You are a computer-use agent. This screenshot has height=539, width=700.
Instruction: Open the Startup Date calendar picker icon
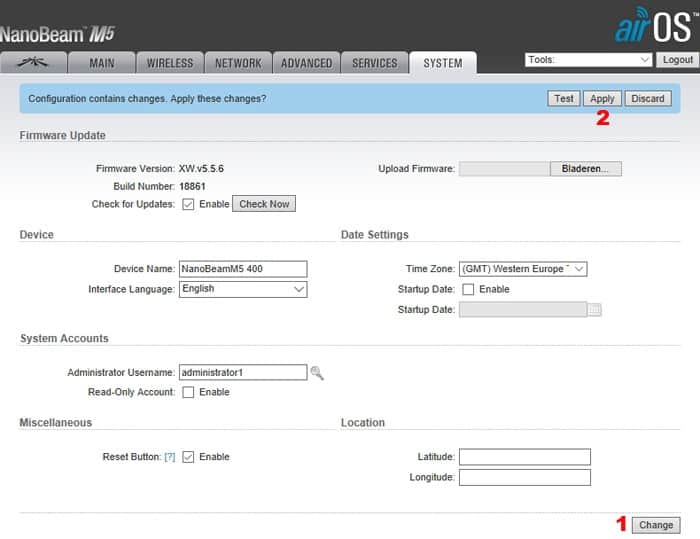pyautogui.click(x=595, y=309)
